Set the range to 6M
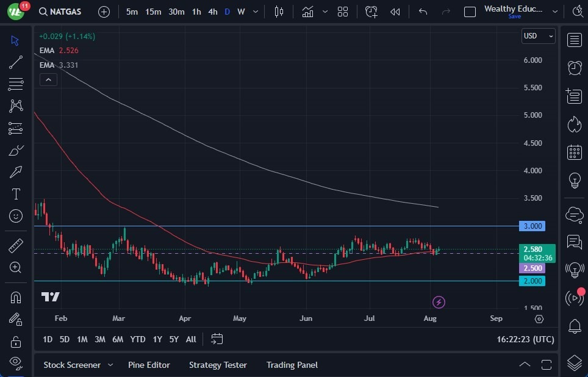The width and height of the screenshot is (588, 377). [x=117, y=340]
